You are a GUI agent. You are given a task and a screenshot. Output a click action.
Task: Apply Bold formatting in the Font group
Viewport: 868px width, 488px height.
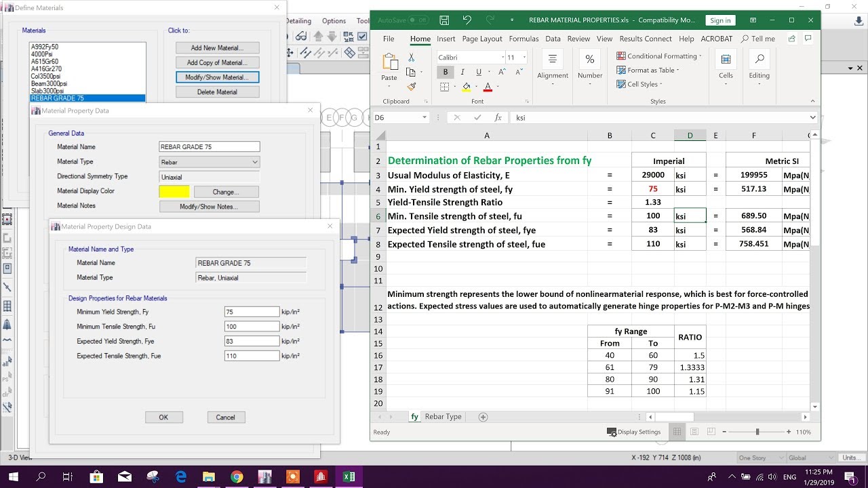446,72
